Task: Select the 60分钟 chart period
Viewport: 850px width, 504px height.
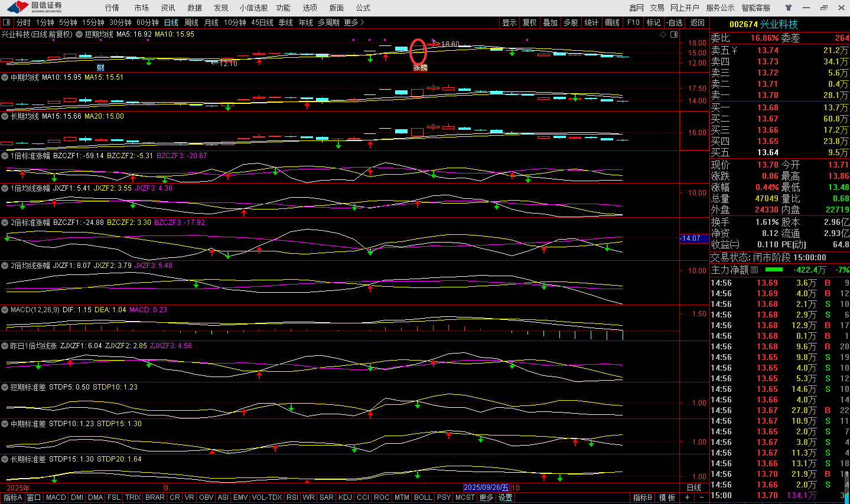Action: [147, 22]
